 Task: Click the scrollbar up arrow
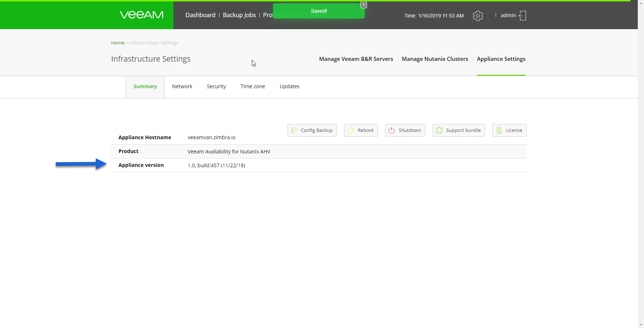[641, 3]
